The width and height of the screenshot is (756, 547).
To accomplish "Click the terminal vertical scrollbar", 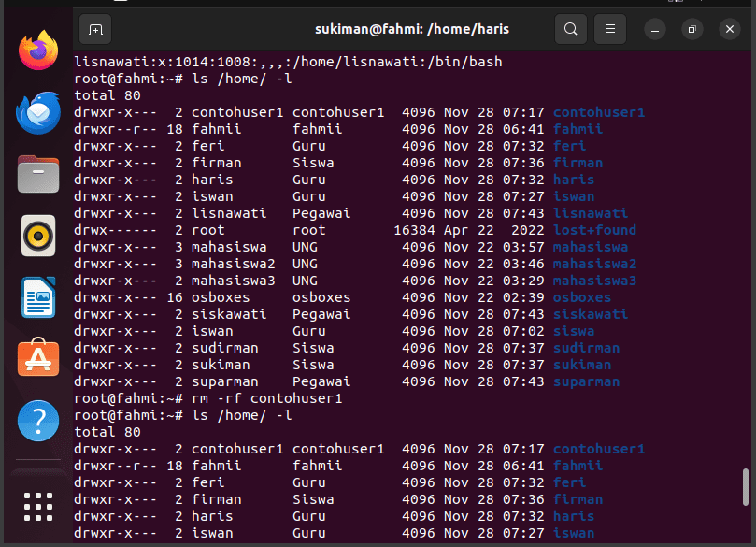I will pyautogui.click(x=746, y=487).
